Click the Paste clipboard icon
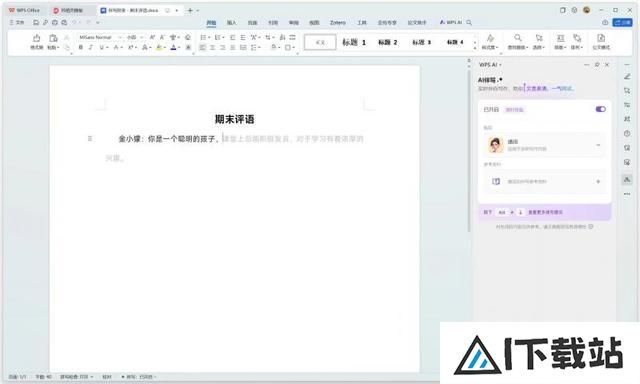640x384 pixels. (53, 38)
